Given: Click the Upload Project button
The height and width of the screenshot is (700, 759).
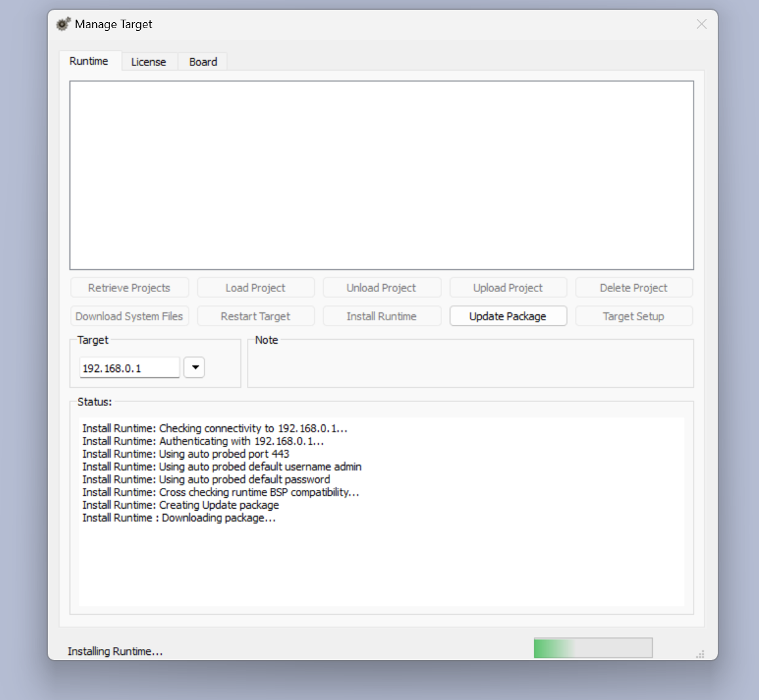Looking at the screenshot, I should [x=508, y=287].
